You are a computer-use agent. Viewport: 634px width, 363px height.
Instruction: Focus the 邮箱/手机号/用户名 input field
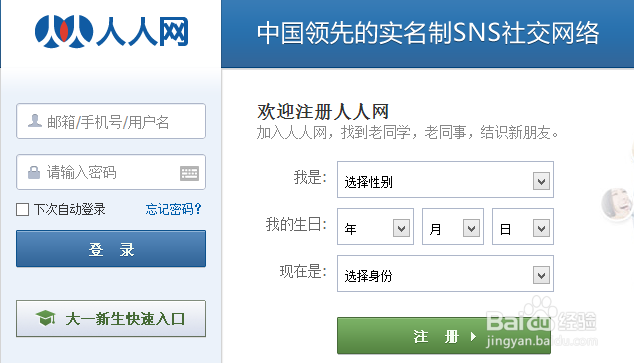point(111,121)
